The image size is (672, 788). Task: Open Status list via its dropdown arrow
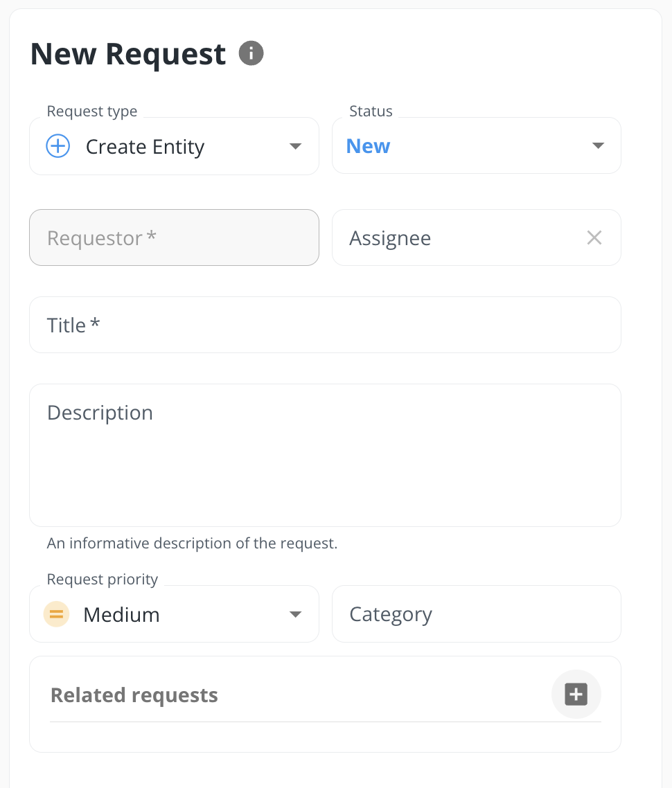(x=598, y=146)
